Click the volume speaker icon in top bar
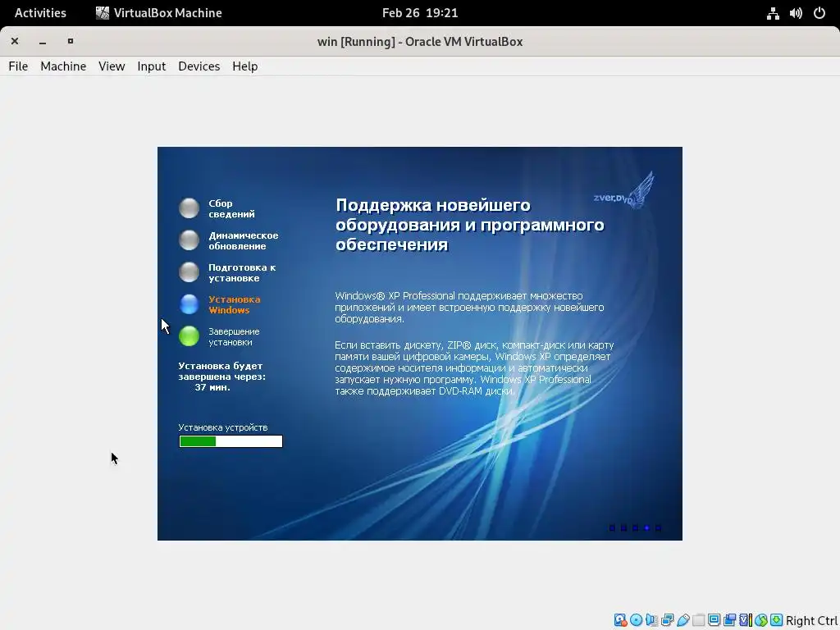Viewport: 840px width, 630px height. tap(796, 13)
